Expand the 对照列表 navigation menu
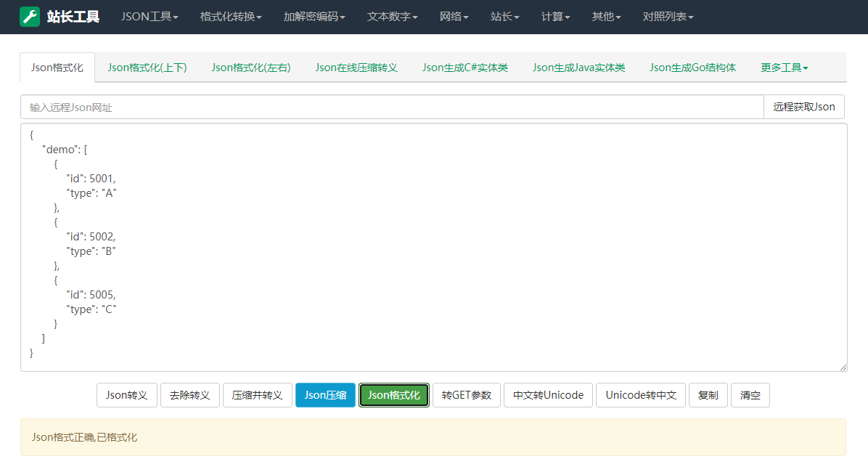This screenshot has width=868, height=467. pyautogui.click(x=667, y=16)
